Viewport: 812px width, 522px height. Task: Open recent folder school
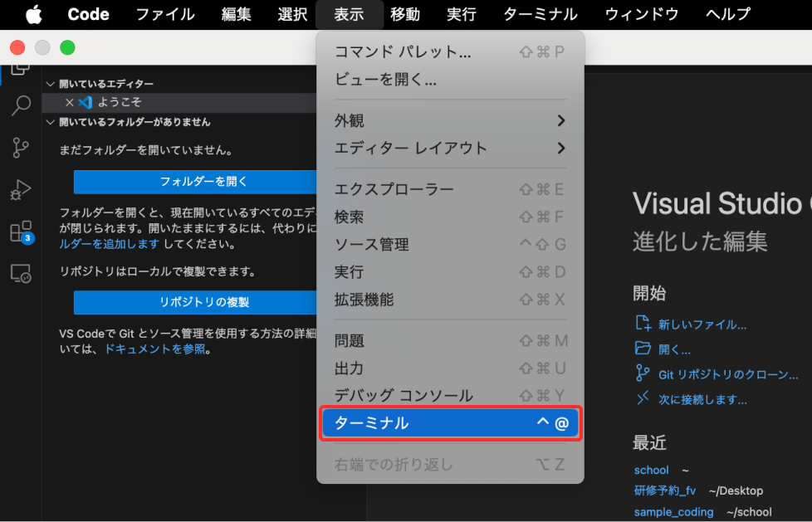point(652,471)
